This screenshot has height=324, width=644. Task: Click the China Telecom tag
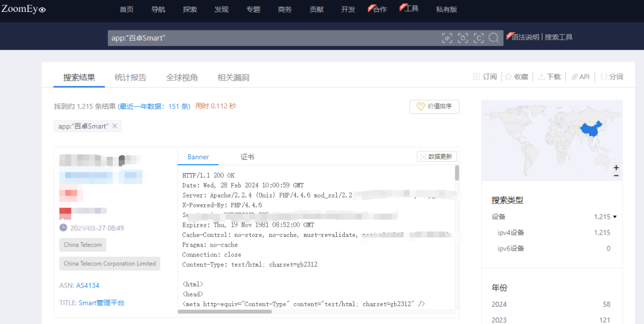click(82, 245)
